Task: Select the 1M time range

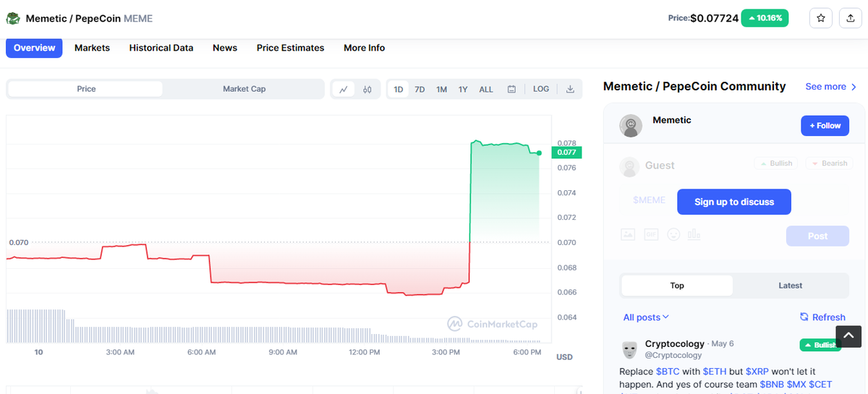Action: 441,90
